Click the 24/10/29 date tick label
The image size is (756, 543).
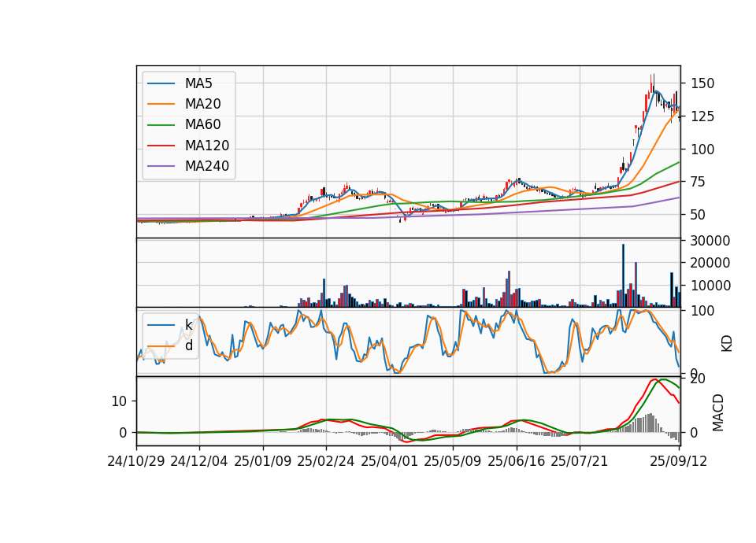(x=136, y=461)
